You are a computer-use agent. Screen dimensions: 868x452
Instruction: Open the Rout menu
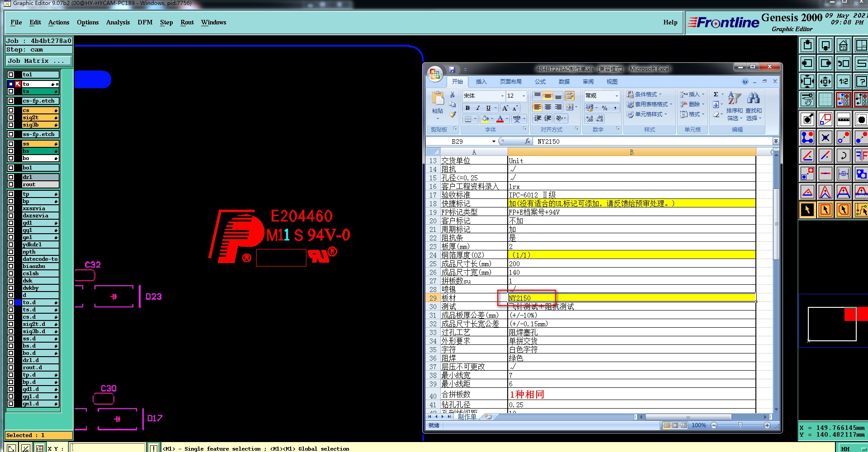click(x=187, y=22)
